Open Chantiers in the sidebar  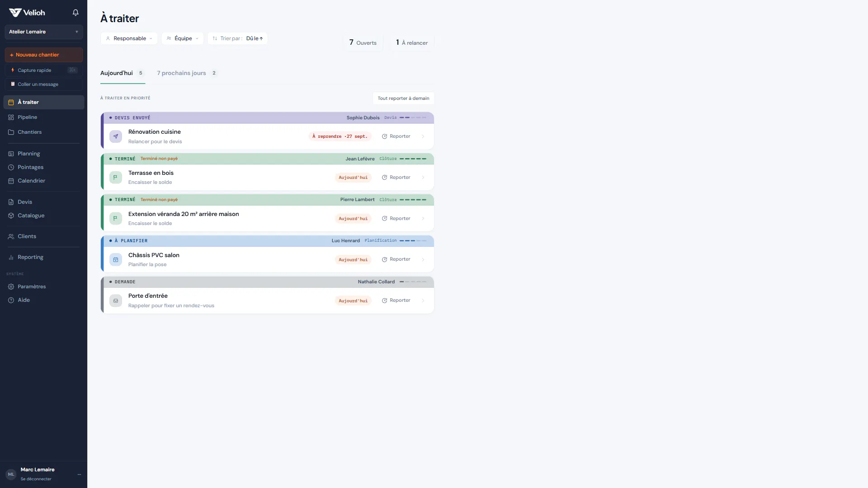43,132
